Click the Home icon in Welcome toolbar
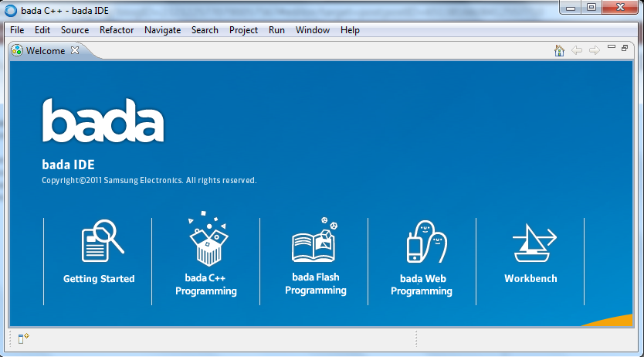Screen dimensions: 644x357 (559, 50)
